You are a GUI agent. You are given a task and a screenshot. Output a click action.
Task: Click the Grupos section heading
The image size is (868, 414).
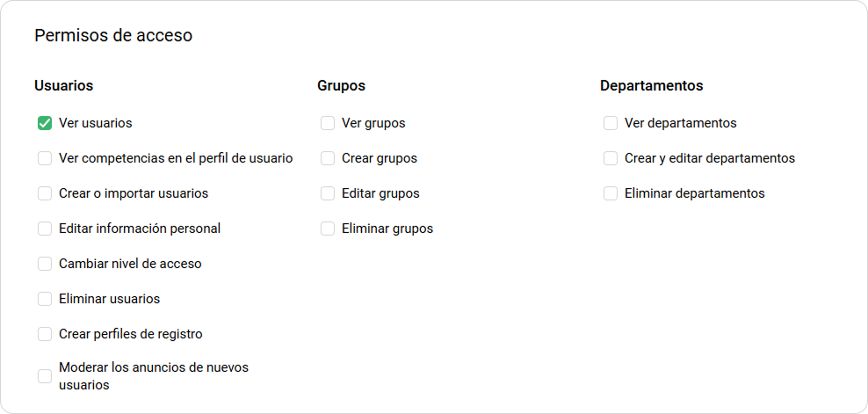(341, 86)
